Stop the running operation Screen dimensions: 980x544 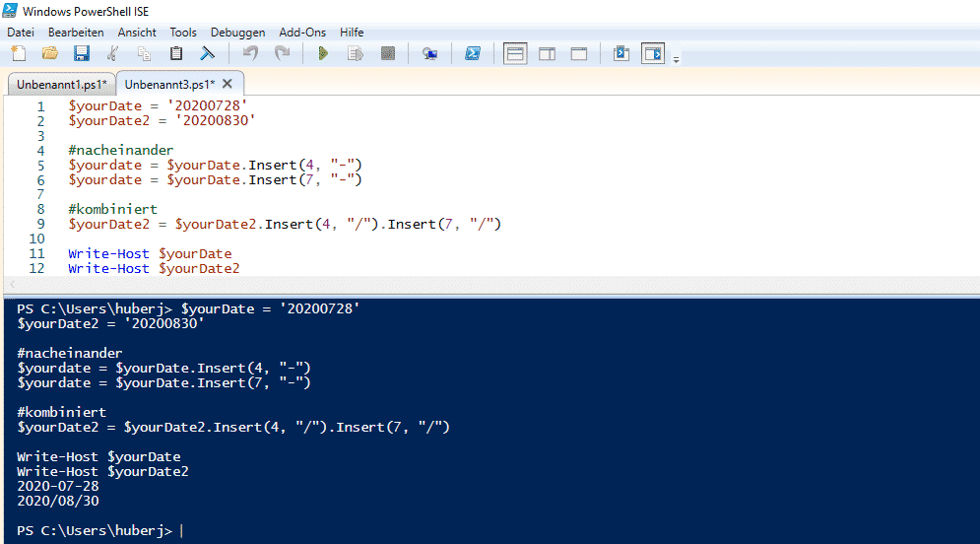(x=388, y=54)
